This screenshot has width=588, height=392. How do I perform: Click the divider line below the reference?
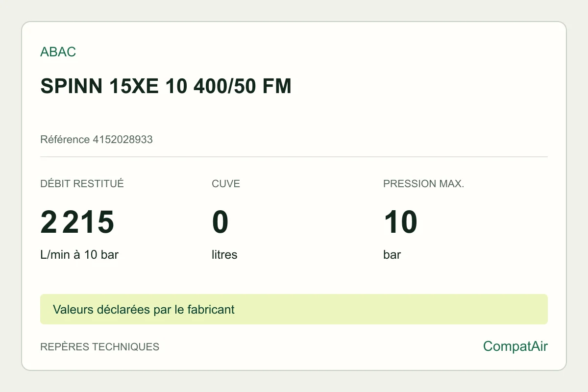[294, 157]
